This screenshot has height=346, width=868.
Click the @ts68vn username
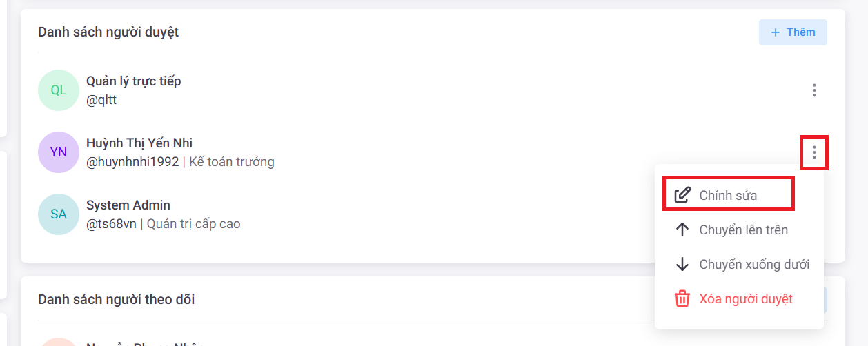coord(112,224)
